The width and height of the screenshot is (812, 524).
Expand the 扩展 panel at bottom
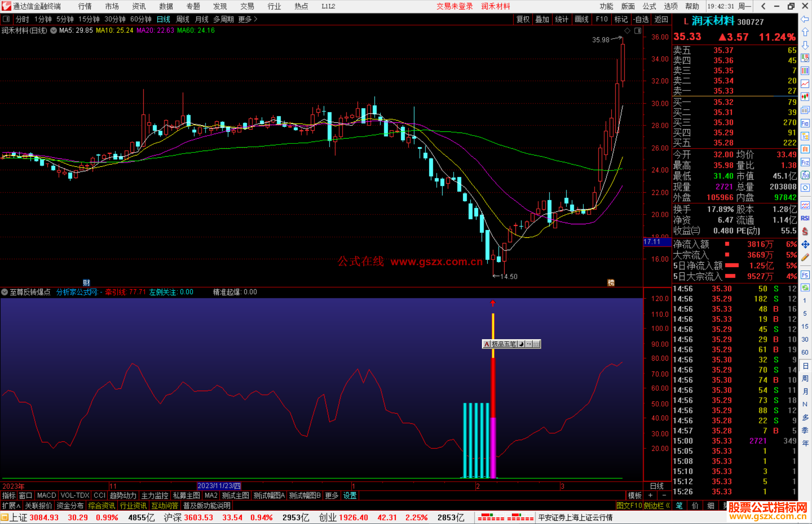11,506
